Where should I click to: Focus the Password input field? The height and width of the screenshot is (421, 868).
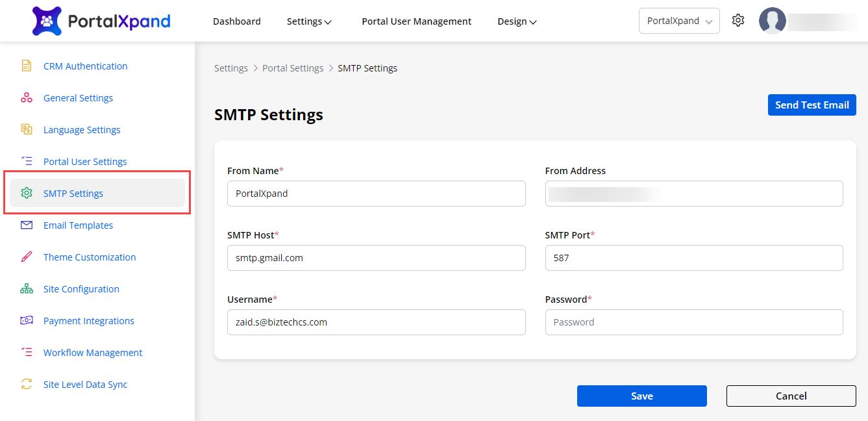click(693, 322)
